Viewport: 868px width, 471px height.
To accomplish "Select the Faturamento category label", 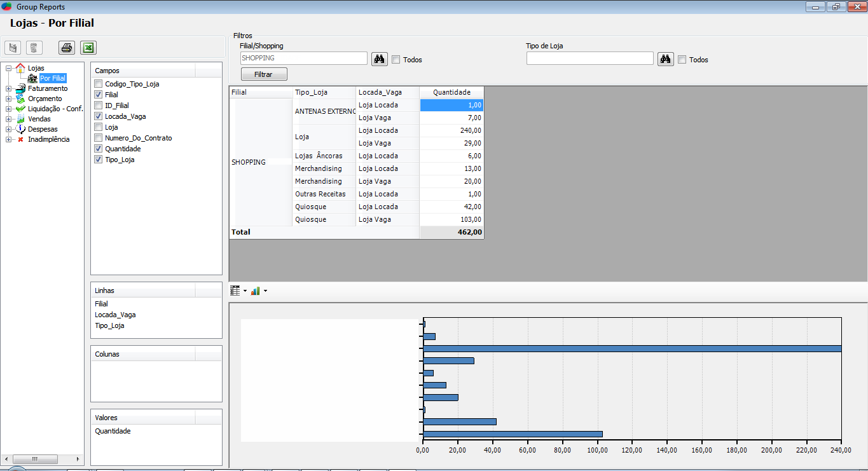I will pos(48,88).
